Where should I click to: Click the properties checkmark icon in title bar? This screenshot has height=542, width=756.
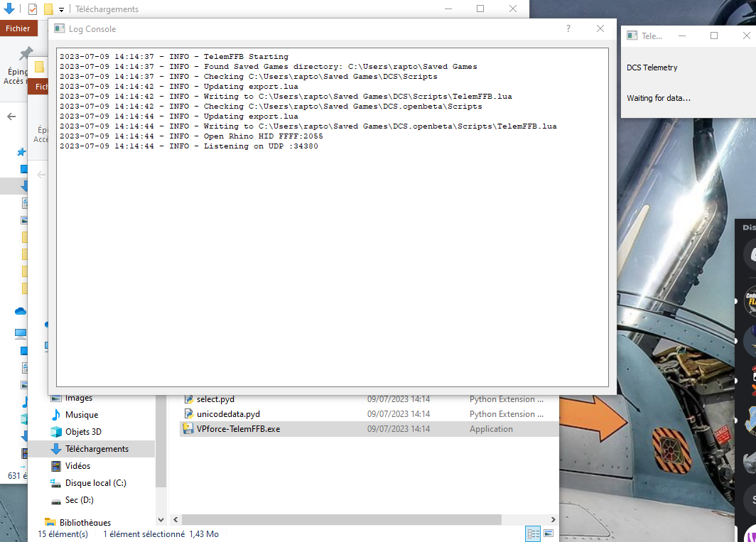click(x=32, y=9)
